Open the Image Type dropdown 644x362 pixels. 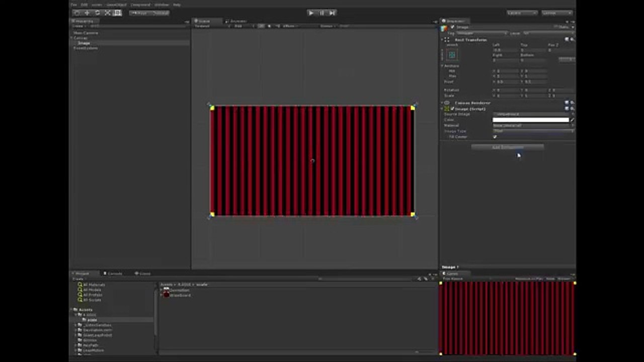pyautogui.click(x=533, y=131)
